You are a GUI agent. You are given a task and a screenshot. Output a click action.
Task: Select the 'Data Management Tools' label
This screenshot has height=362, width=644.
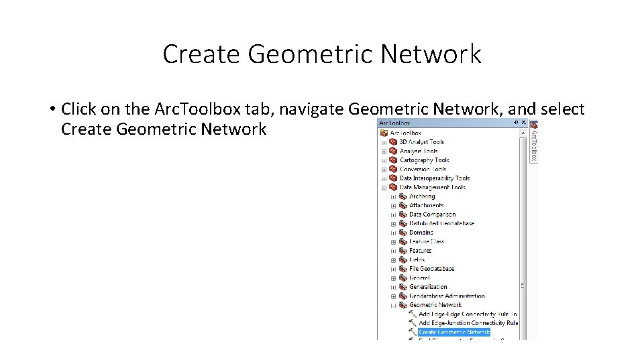(433, 187)
